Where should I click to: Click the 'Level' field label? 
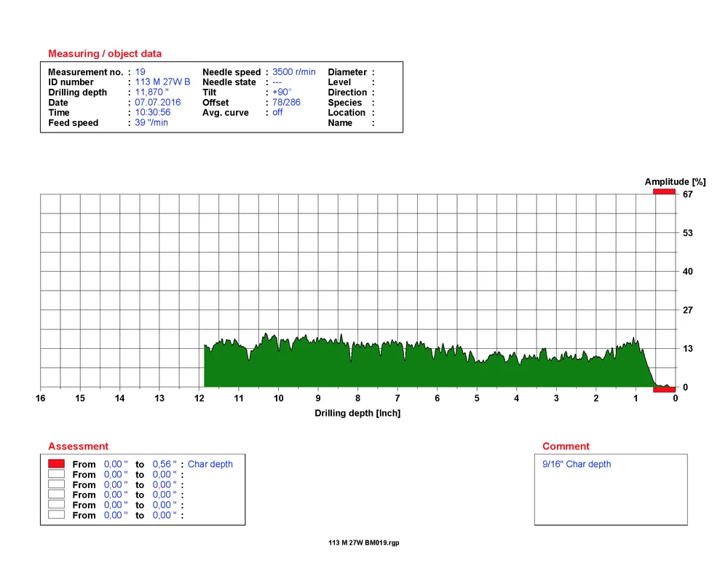pyautogui.click(x=339, y=82)
